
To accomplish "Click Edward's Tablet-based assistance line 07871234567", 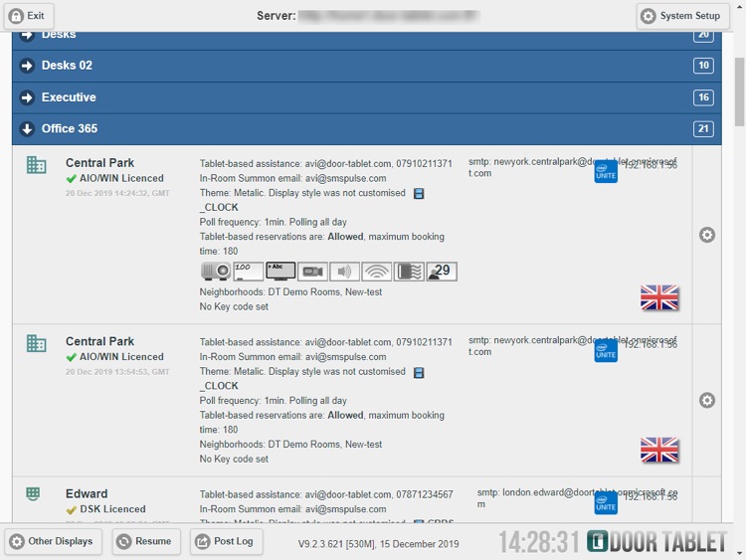I will point(326,494).
